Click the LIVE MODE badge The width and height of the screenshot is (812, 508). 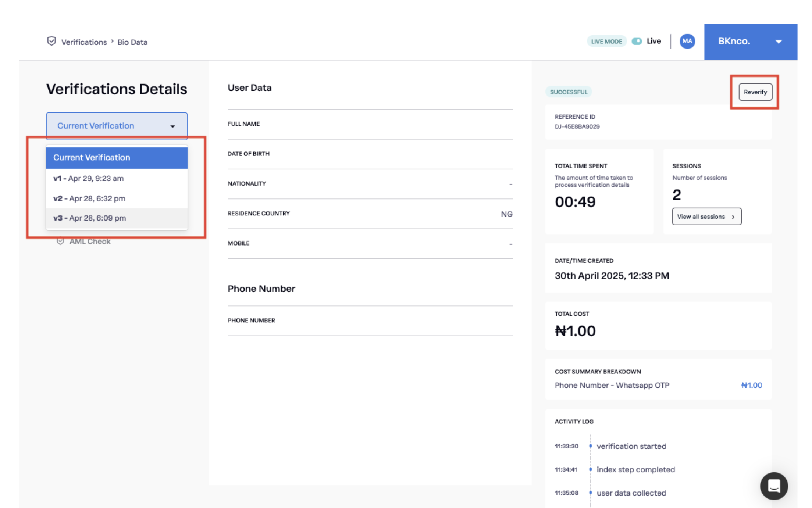606,41
